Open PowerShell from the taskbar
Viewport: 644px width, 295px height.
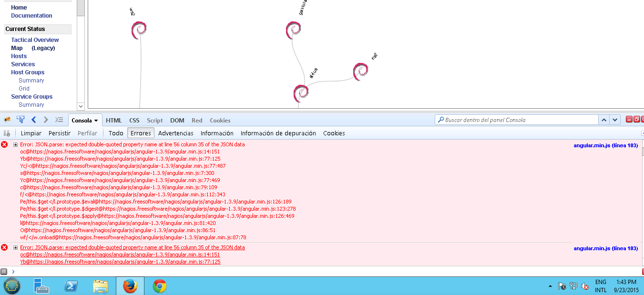[x=72, y=286]
